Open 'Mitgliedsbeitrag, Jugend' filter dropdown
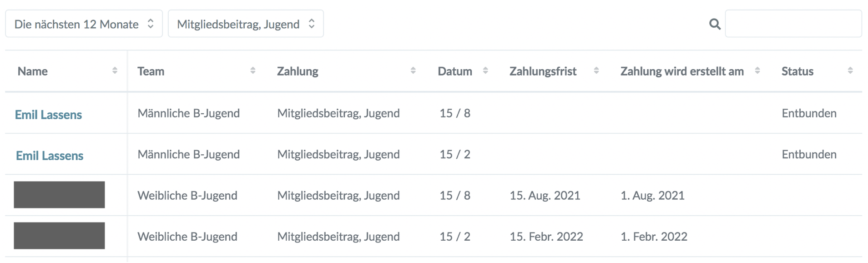This screenshot has height=263, width=868. pos(246,24)
